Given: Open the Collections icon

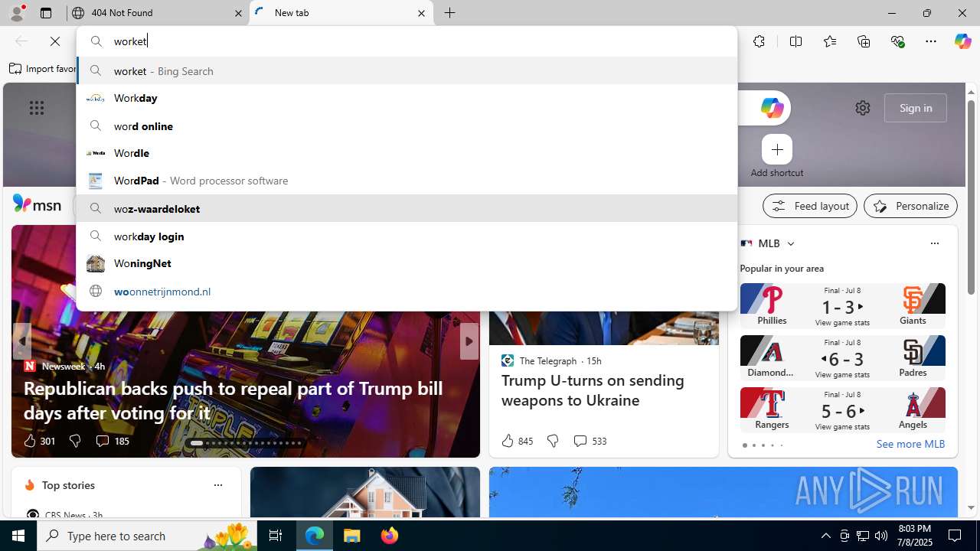Looking at the screenshot, I should tap(864, 41).
